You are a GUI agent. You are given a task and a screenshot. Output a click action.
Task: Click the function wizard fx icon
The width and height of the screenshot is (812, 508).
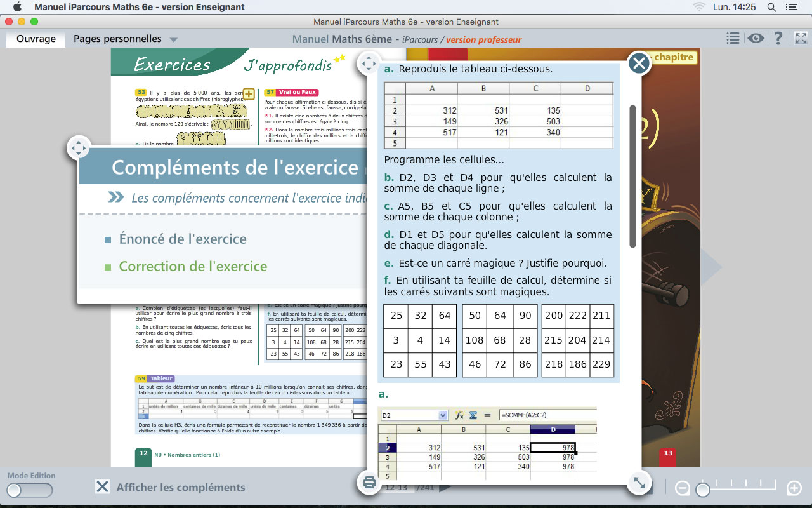460,415
